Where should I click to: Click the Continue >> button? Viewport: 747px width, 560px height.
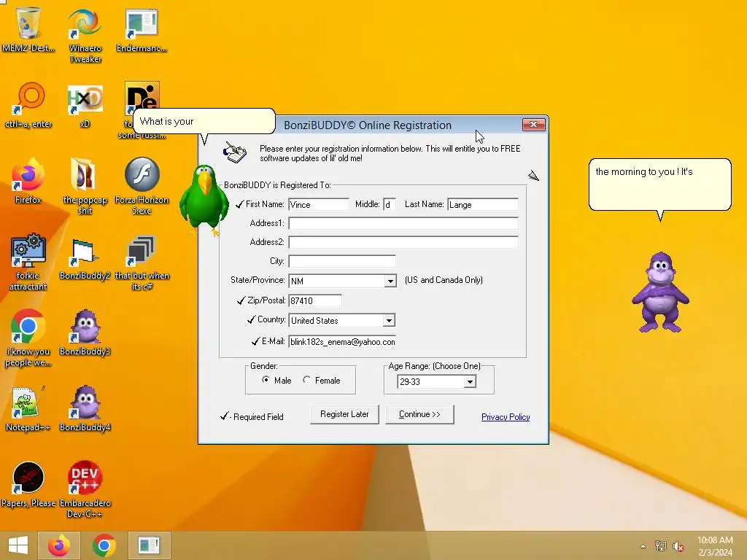pos(419,414)
